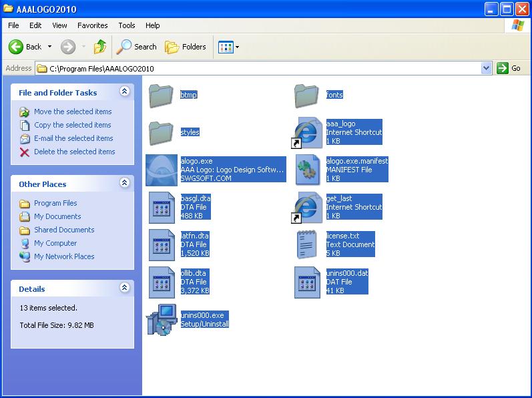Click the green Back arrow icon
532x398 pixels.
tap(15, 47)
